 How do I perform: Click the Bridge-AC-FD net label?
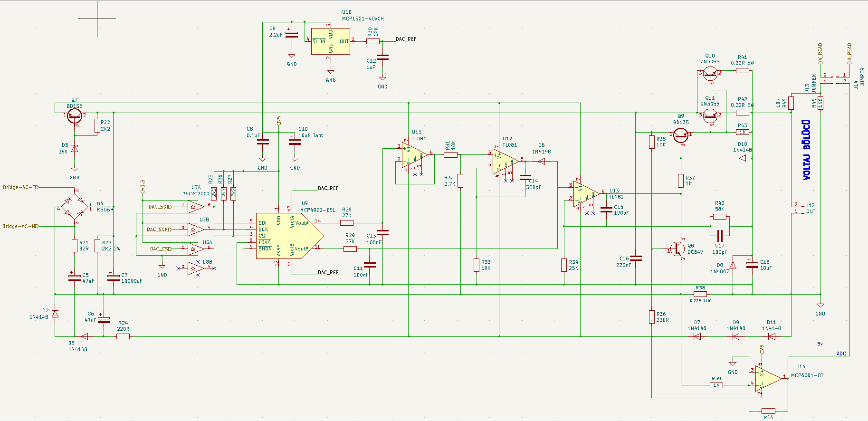coord(20,187)
